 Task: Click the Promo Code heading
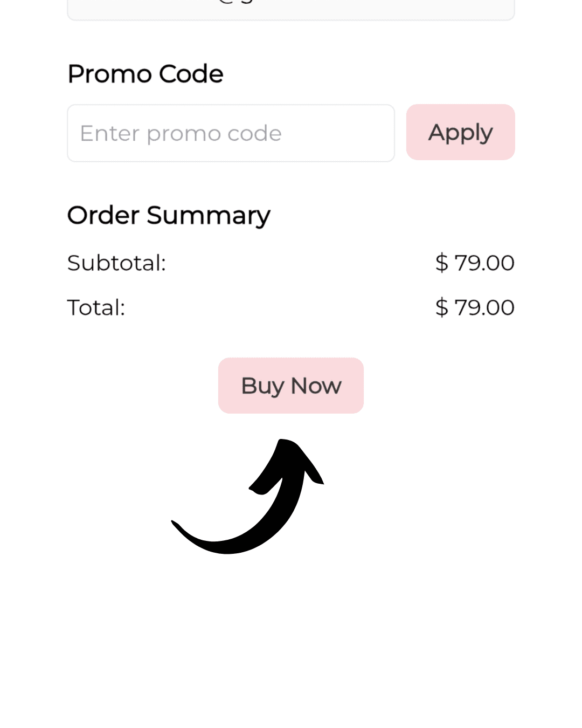(145, 74)
